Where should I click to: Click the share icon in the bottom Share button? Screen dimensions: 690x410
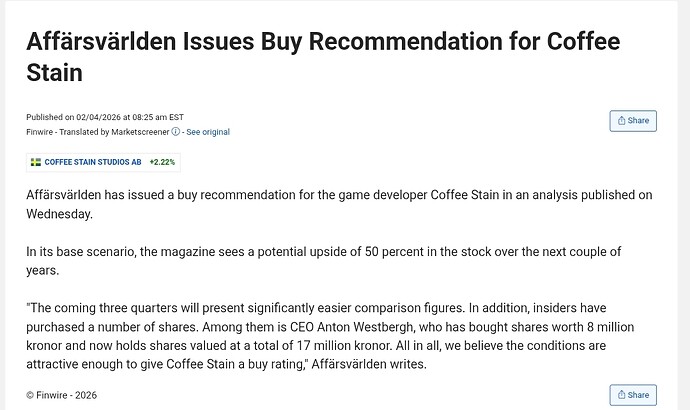click(x=622, y=395)
